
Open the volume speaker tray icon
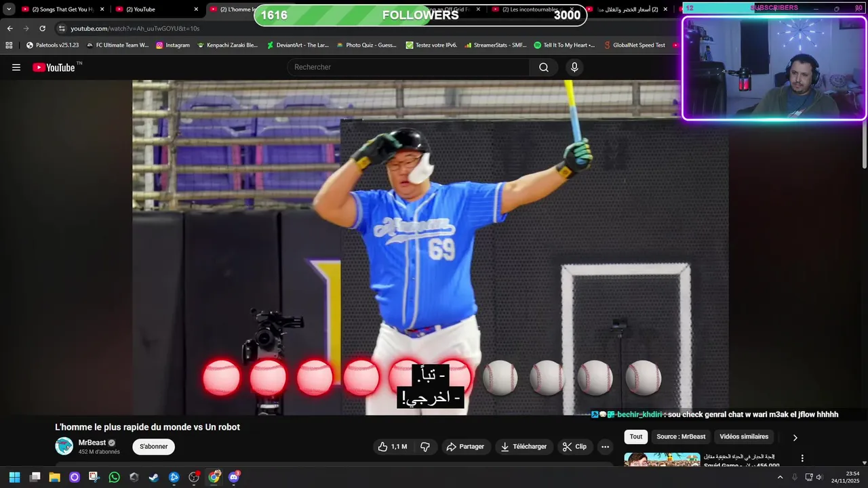pos(819,477)
